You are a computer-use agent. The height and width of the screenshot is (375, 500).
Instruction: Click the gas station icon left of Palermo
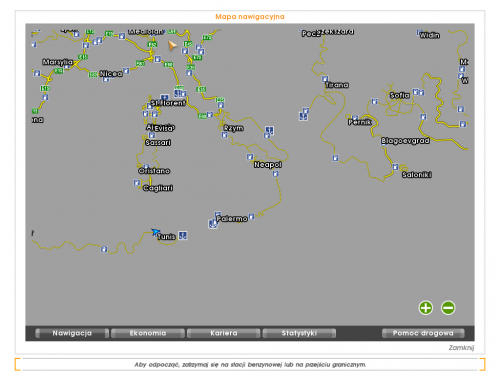coord(213,224)
